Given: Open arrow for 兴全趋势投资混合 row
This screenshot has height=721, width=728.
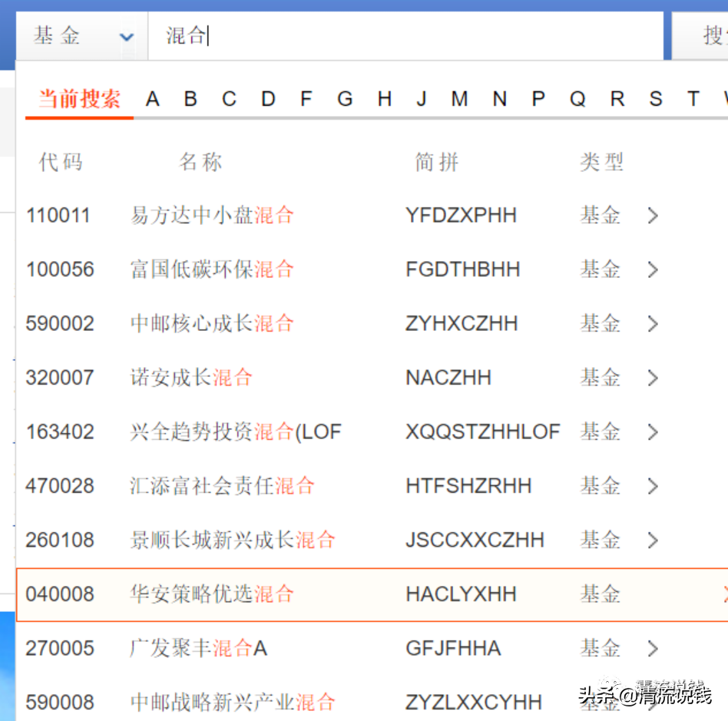Looking at the screenshot, I should coord(653,432).
